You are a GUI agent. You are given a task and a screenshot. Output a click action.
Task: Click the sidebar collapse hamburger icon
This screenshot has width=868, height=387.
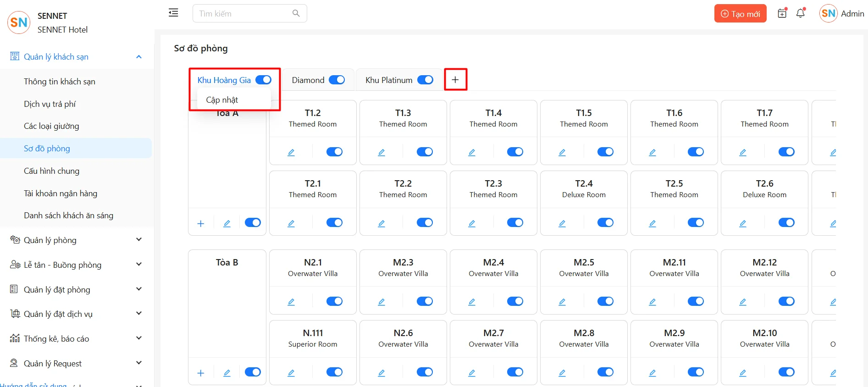pyautogui.click(x=173, y=13)
